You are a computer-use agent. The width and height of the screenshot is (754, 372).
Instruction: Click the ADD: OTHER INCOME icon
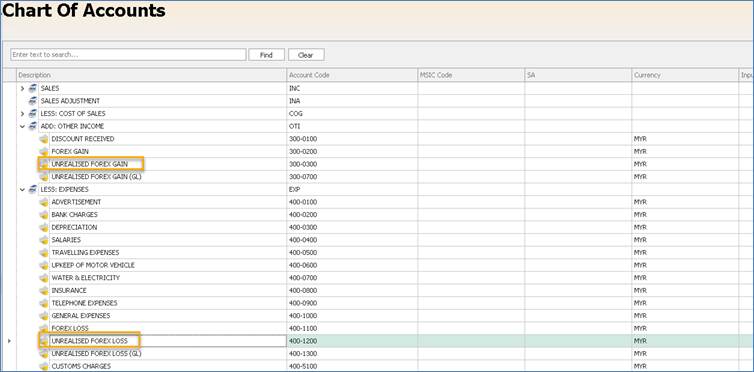[x=33, y=126]
